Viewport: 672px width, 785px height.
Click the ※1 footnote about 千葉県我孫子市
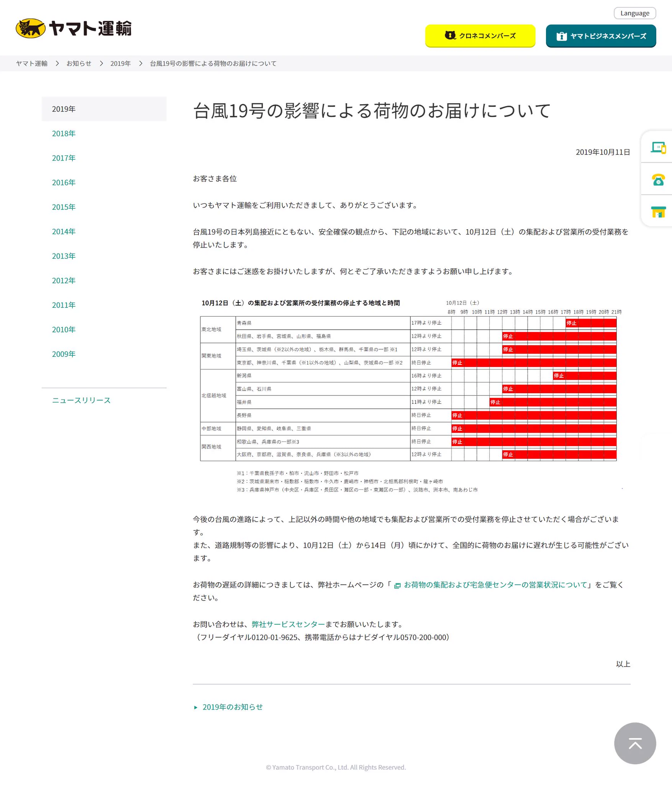pyautogui.click(x=298, y=473)
